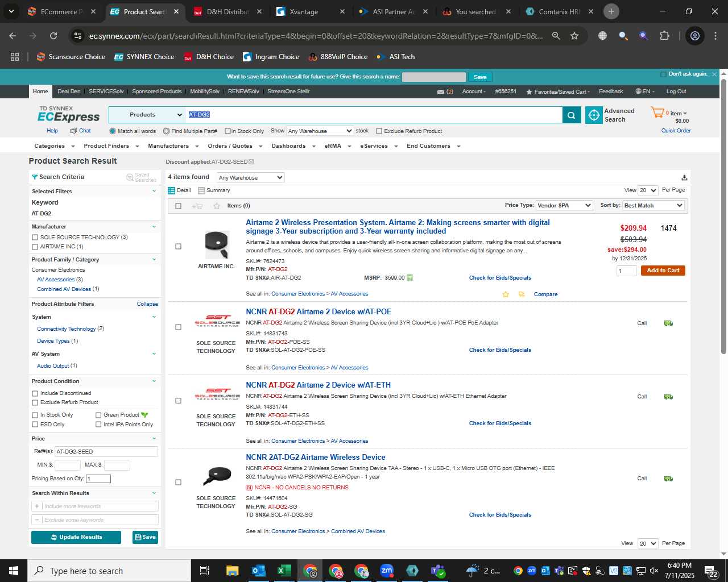This screenshot has width=728, height=582.
Task: Click the export download icon above results
Action: point(684,177)
